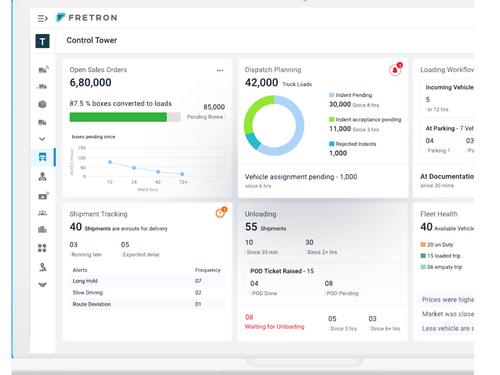Click the chart point at 12 hrs

[110, 162]
